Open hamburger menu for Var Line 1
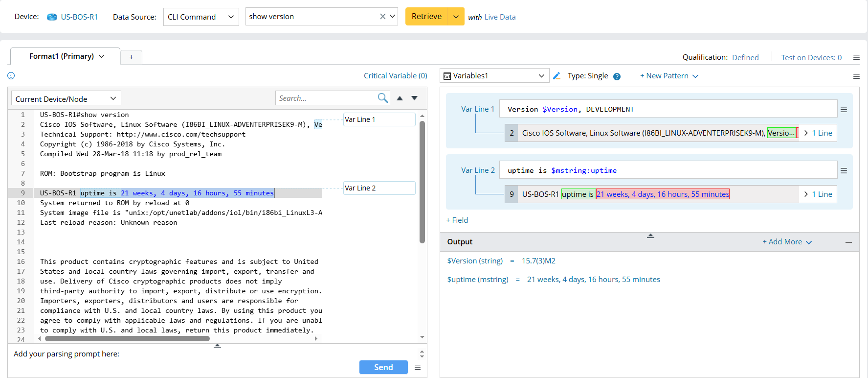 pos(844,110)
